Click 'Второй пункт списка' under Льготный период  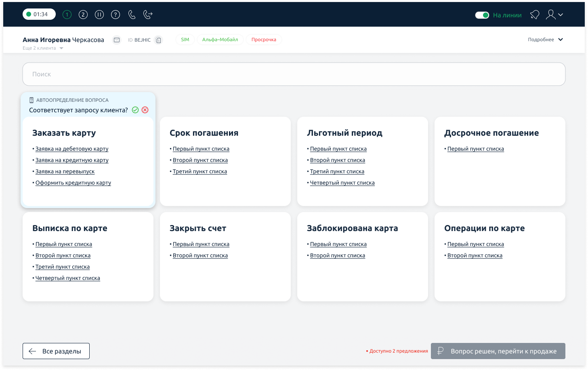tap(338, 160)
